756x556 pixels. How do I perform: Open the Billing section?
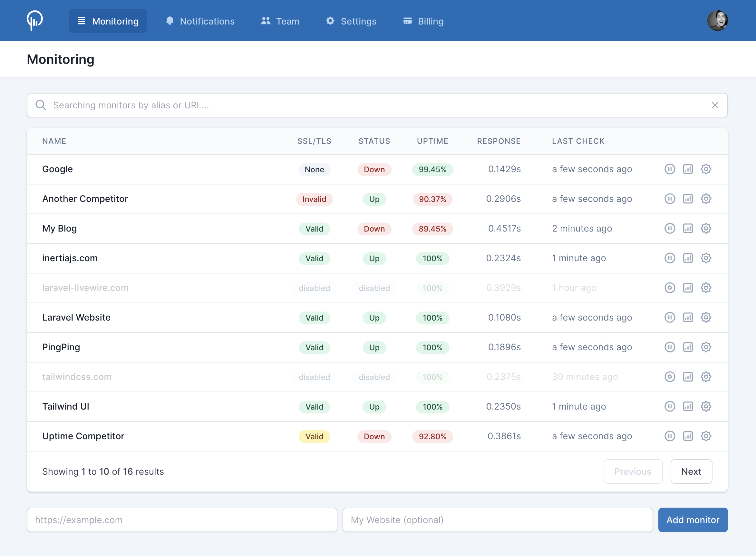pos(423,21)
